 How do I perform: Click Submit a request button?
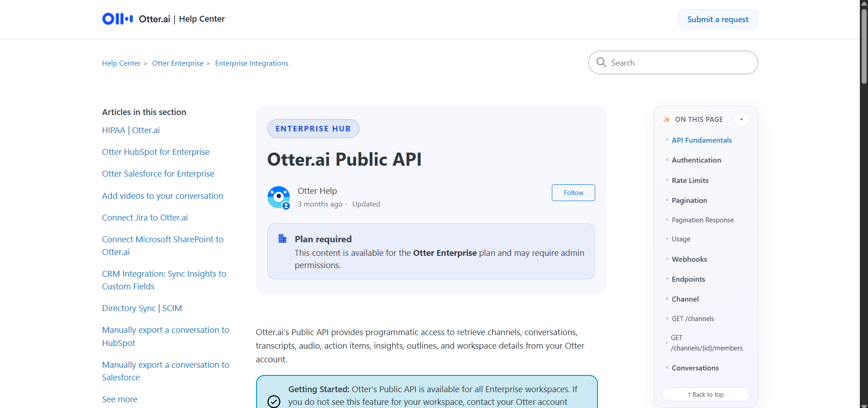pyautogui.click(x=718, y=19)
